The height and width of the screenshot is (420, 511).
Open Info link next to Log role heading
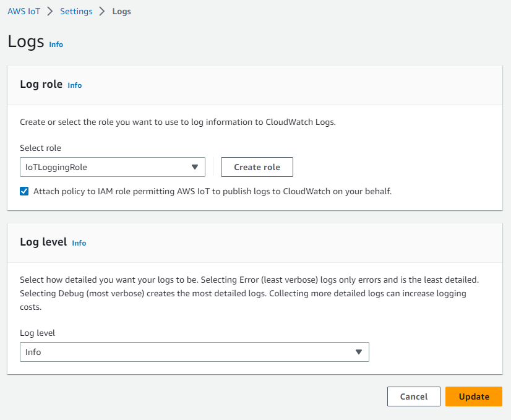click(x=75, y=85)
